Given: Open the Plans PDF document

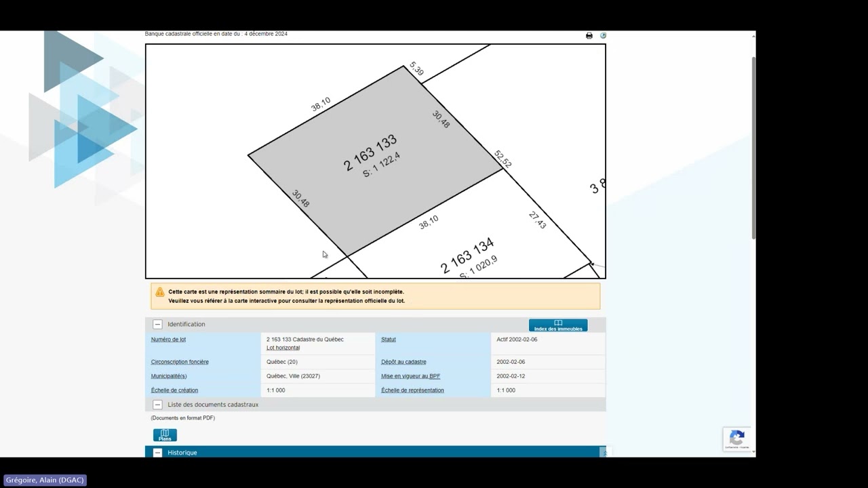Looking at the screenshot, I should 165,435.
